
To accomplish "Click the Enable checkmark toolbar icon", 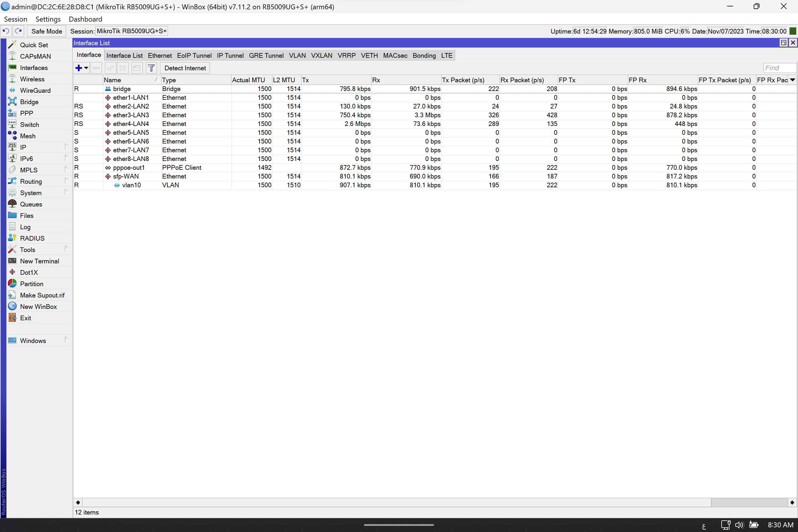I will [x=110, y=68].
